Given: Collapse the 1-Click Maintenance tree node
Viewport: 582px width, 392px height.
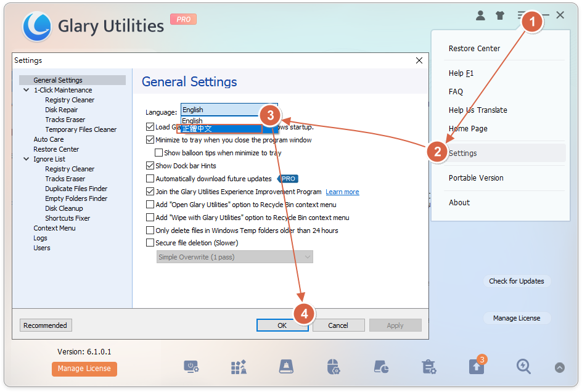Looking at the screenshot, I should [27, 90].
